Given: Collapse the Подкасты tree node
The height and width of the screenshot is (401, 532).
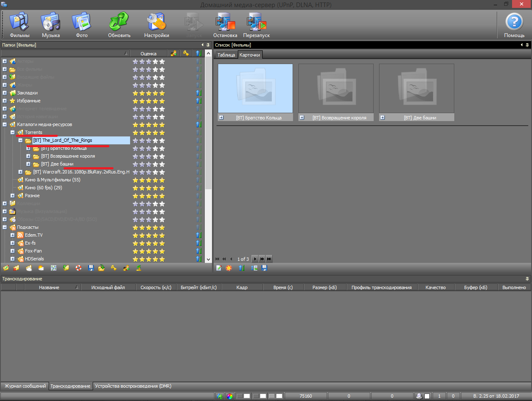Looking at the screenshot, I should click(5, 227).
